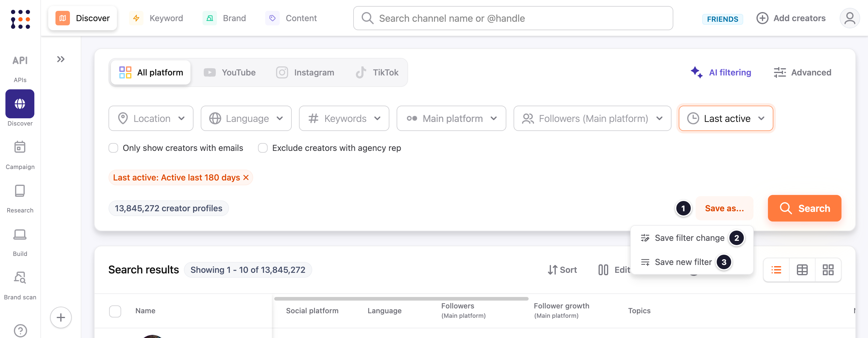Tick the select-all checkbox beside Name

[x=115, y=311]
